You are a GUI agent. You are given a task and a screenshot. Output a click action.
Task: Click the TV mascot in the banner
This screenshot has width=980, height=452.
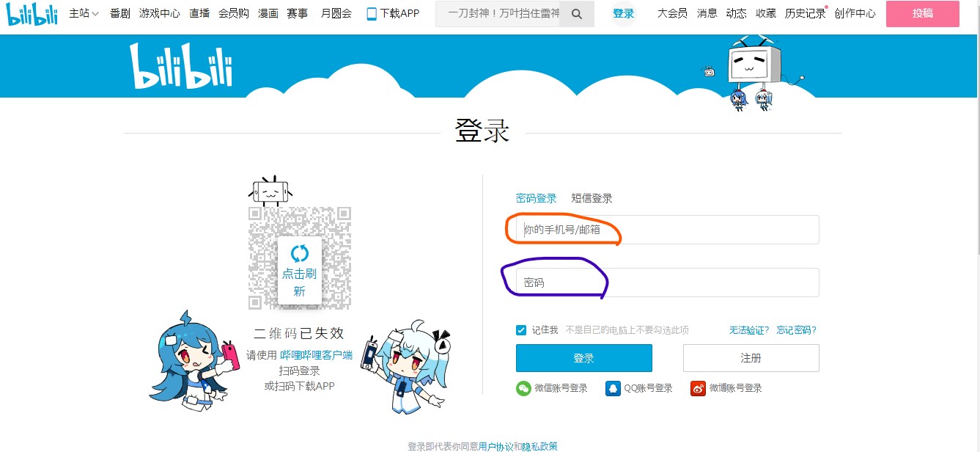coord(755,63)
